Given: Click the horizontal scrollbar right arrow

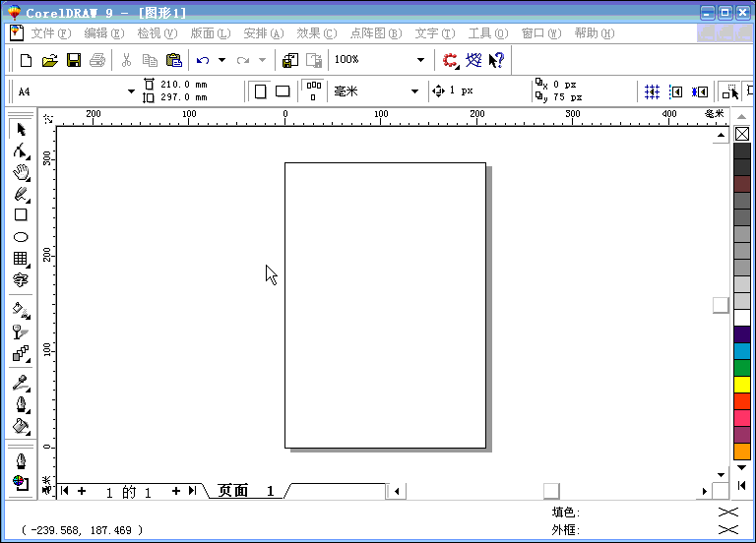Looking at the screenshot, I should click(x=705, y=491).
